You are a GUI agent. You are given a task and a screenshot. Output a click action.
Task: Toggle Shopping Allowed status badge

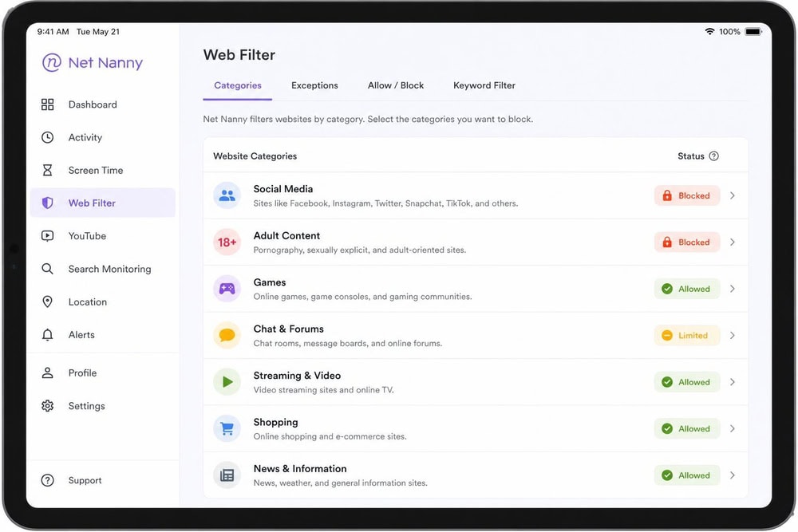click(687, 429)
